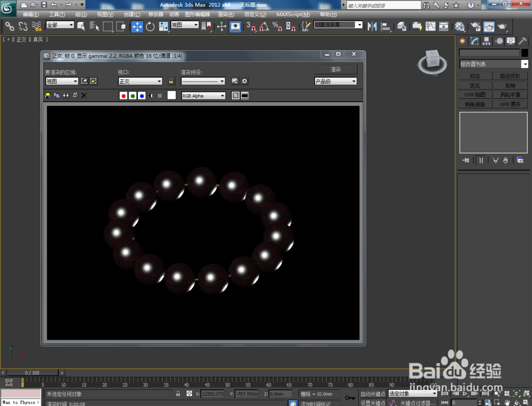Click the UVW 贴图 modifier button
Screen dimensions: 532x406
(475, 95)
